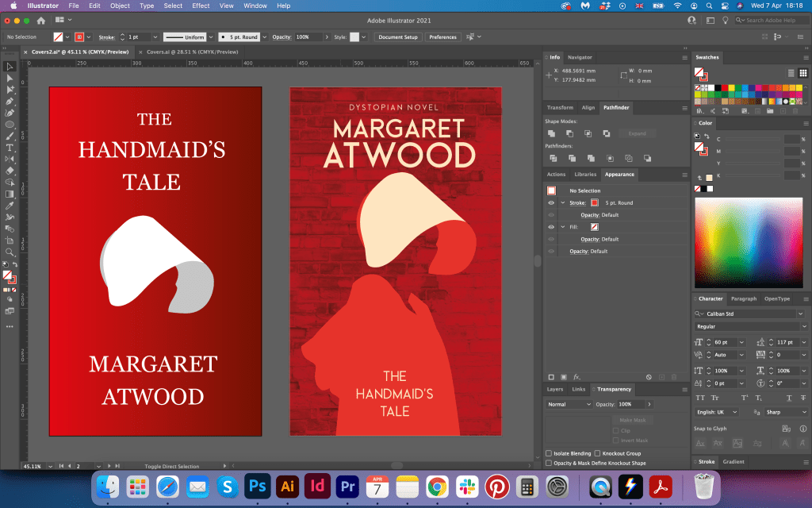This screenshot has height=508, width=812.
Task: Select the Pen tool
Action: pos(10,102)
